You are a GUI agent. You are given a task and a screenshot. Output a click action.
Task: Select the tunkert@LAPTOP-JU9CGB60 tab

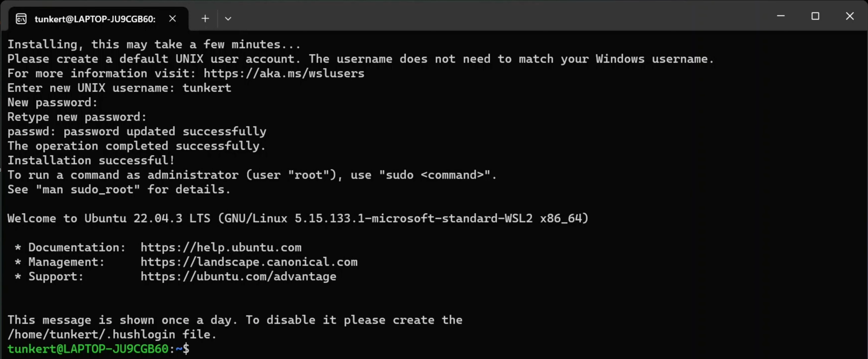coord(95,19)
